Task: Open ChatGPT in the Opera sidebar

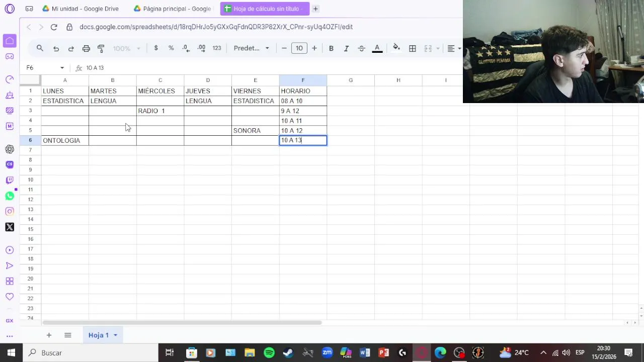Action: coord(10,149)
